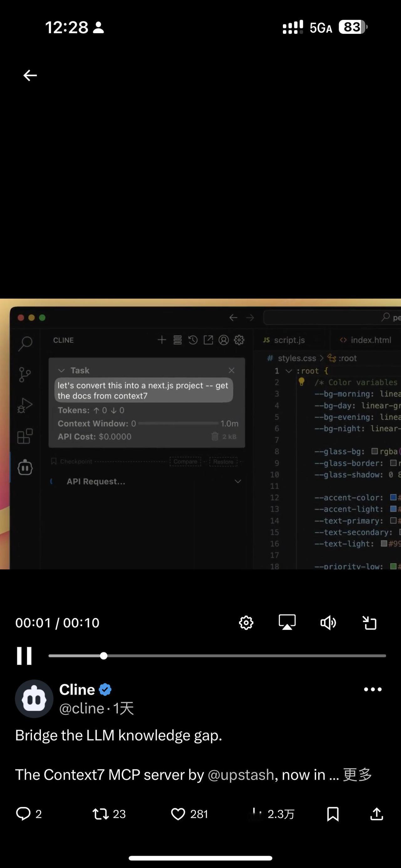Open Extensions in VS Code activity bar
This screenshot has height=868, width=401.
click(x=25, y=437)
